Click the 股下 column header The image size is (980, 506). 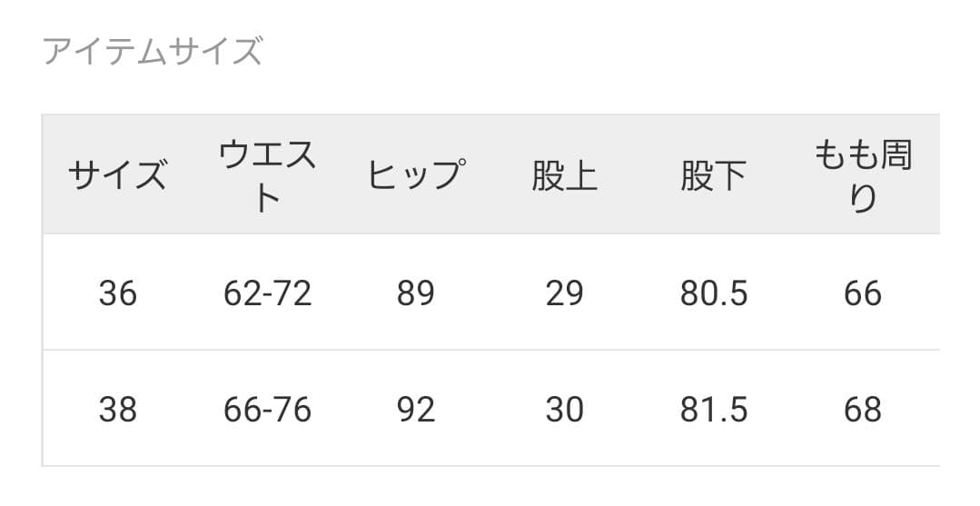pos(713,175)
